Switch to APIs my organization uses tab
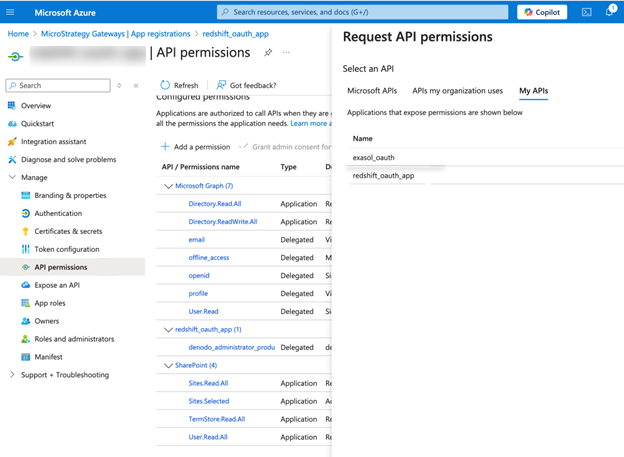 coord(457,91)
